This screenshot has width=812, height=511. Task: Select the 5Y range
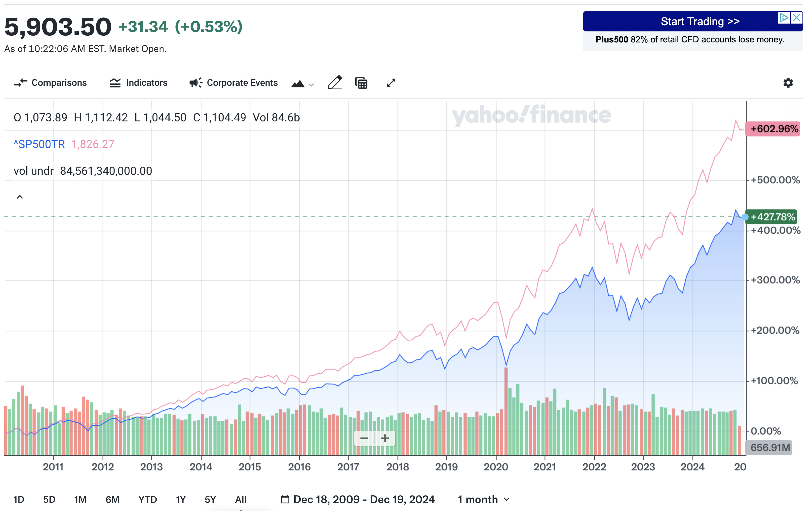coord(210,499)
